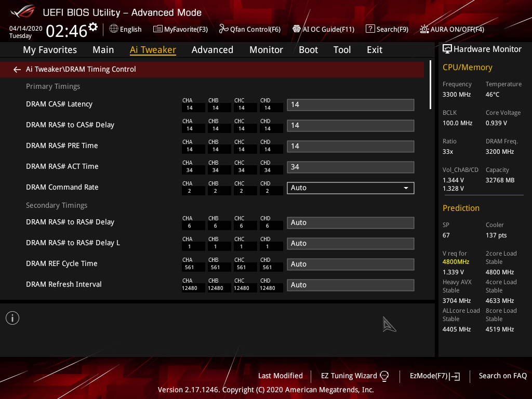This screenshot has width=532, height=399.
Task: Open Qfan Control(F6) fan icon
Action: click(223, 29)
